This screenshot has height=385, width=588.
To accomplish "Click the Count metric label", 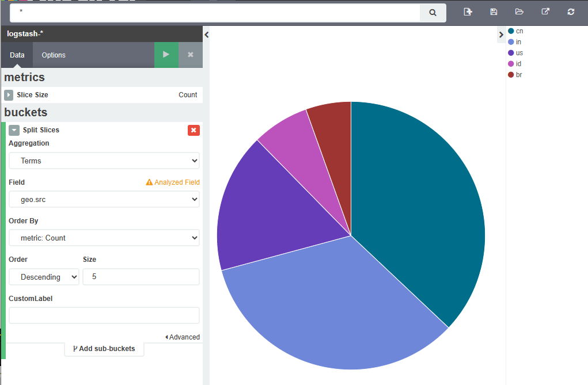I will [188, 95].
